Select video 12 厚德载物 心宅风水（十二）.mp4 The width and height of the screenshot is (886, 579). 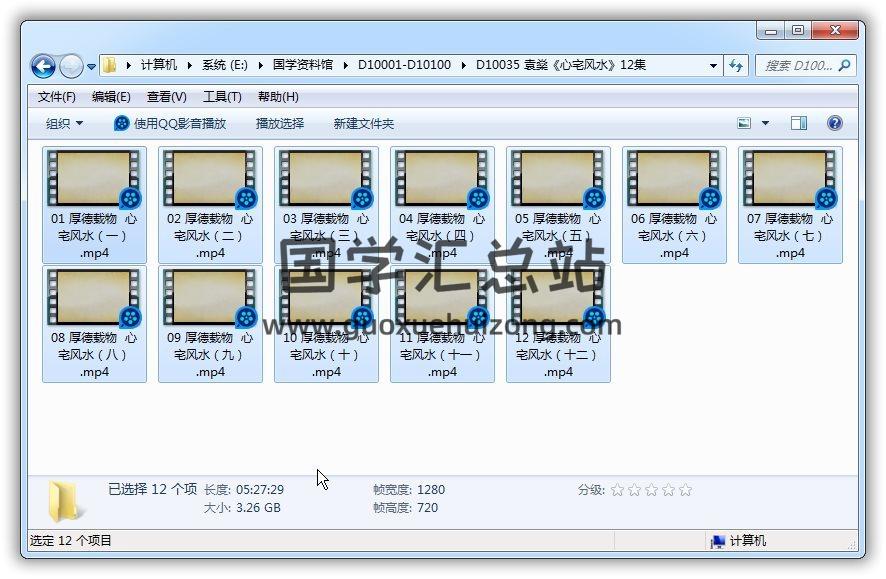(x=558, y=324)
